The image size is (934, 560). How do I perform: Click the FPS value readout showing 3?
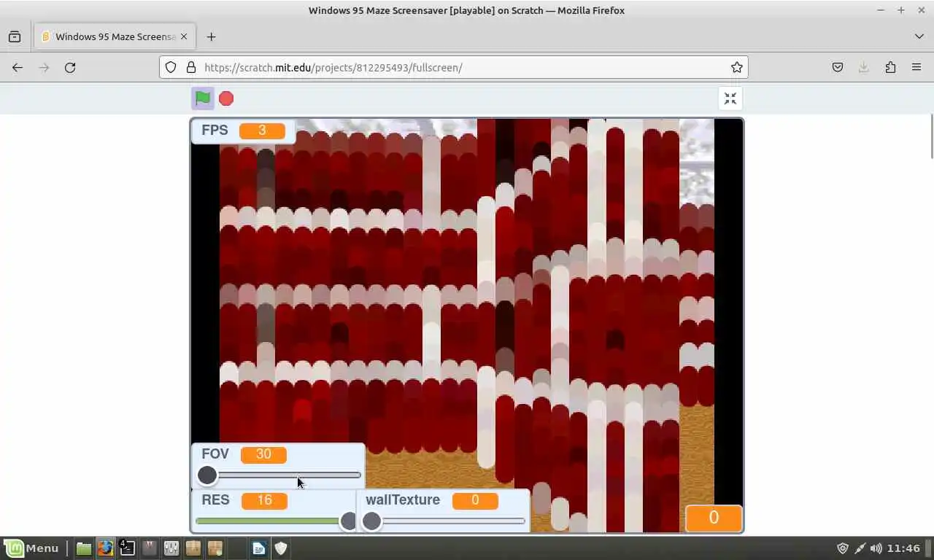click(262, 131)
